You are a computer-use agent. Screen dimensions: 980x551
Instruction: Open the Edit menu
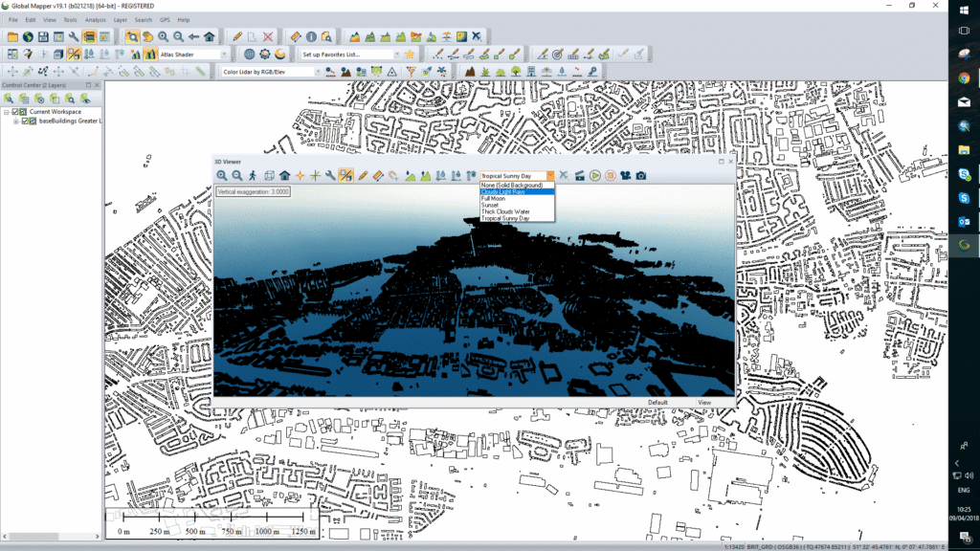click(30, 20)
